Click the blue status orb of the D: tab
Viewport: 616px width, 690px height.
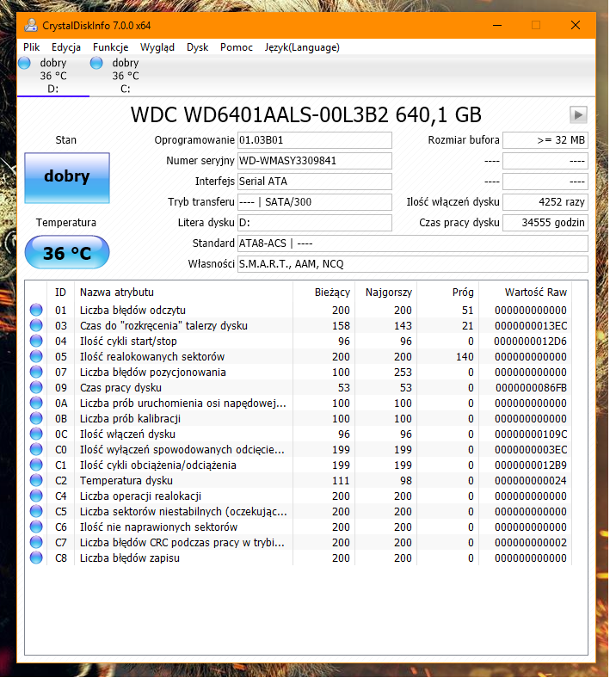25,64
